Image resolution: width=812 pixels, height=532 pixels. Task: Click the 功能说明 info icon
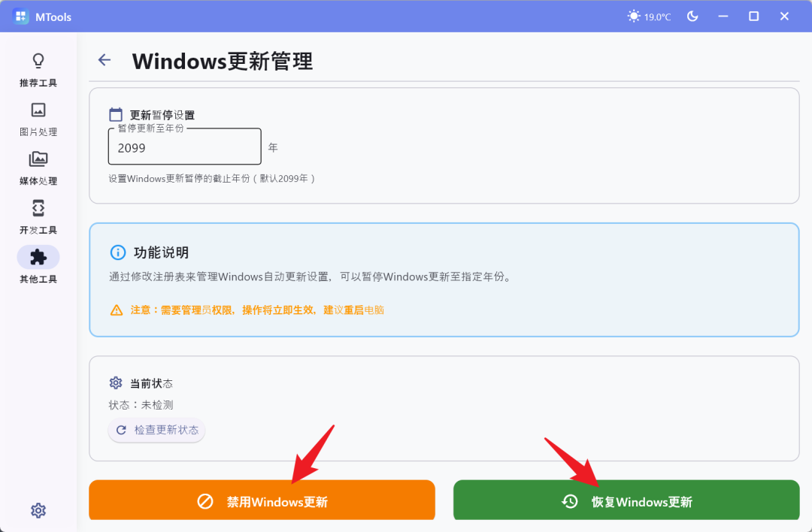coord(118,252)
